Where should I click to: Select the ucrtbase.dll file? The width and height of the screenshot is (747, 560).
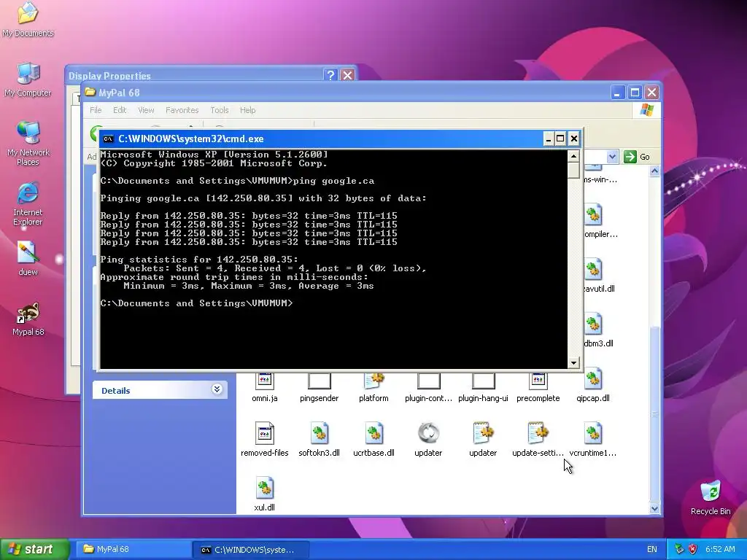pos(373,440)
